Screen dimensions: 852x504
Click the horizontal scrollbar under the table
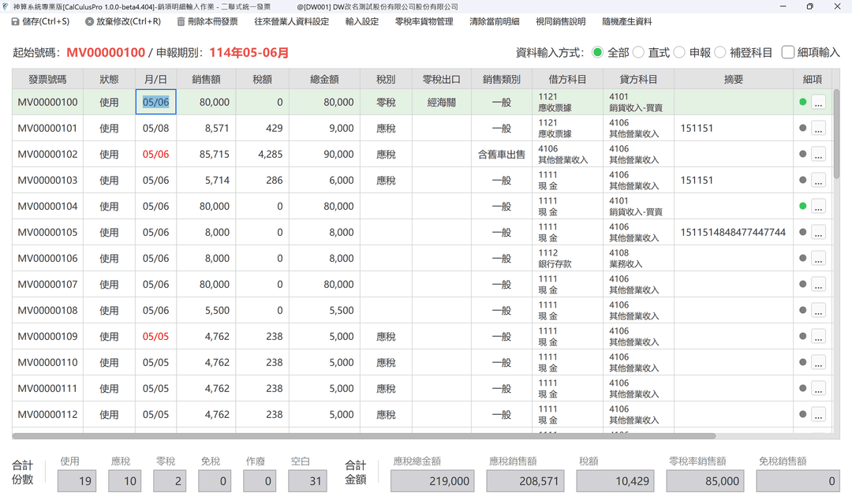pos(363,435)
